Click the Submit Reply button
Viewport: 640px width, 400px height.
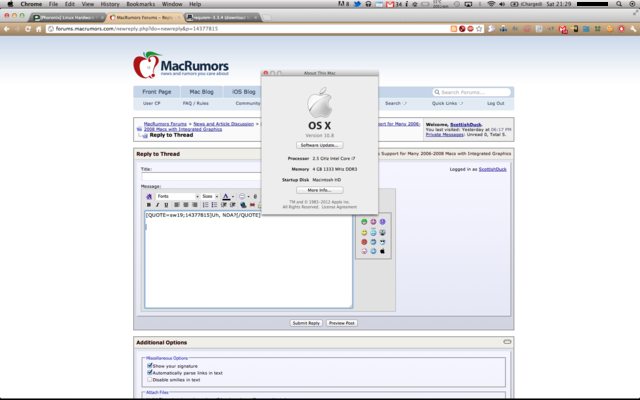pos(306,323)
